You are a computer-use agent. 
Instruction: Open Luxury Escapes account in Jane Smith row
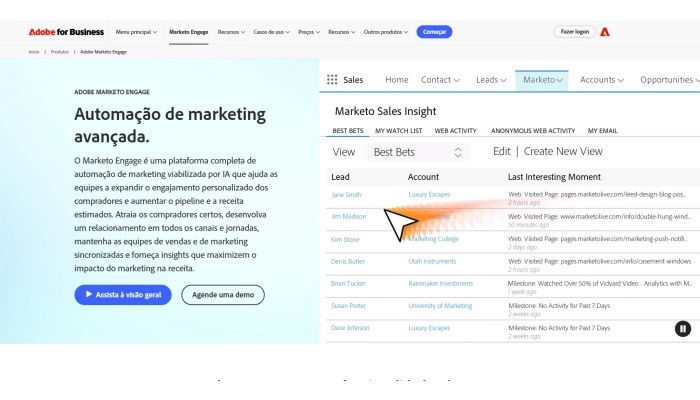tap(429, 194)
